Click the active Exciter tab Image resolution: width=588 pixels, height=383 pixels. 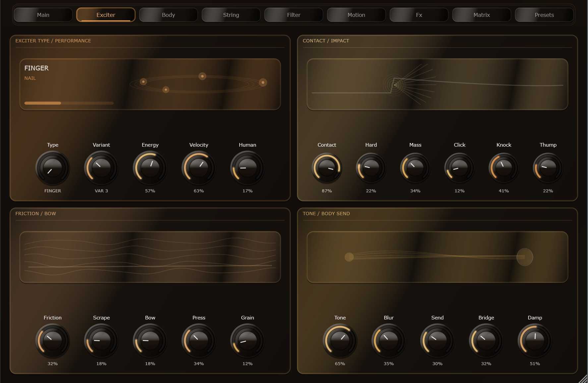tap(106, 15)
